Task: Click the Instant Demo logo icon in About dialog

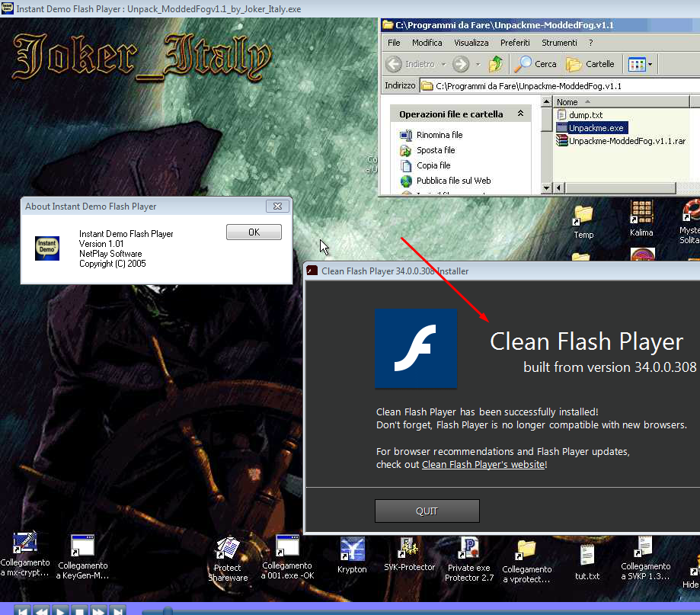Action: pyautogui.click(x=47, y=248)
